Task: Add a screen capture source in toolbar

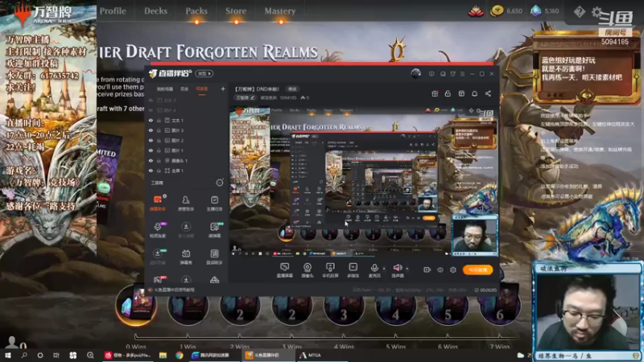Action: (284, 270)
